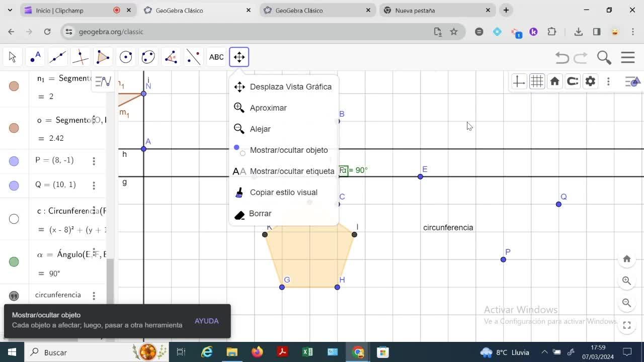Select the Angle tool
Image resolution: width=644 pixels, height=362 pixels.
coord(171,57)
